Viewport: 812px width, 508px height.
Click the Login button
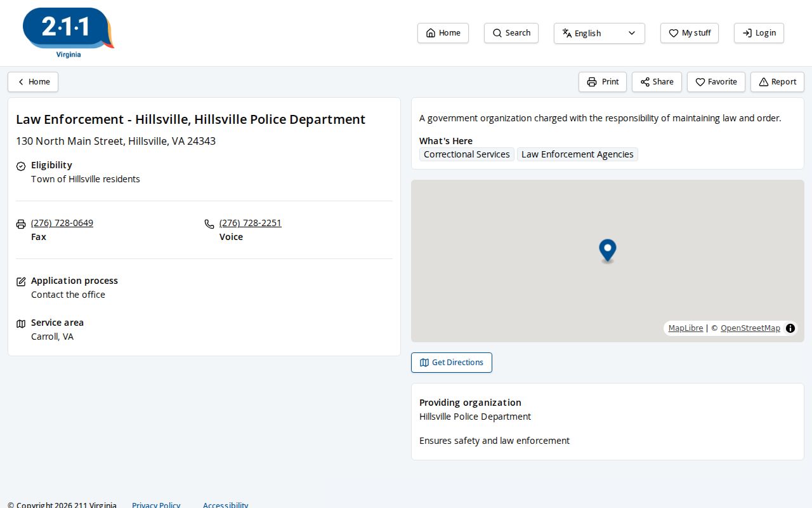tap(759, 33)
